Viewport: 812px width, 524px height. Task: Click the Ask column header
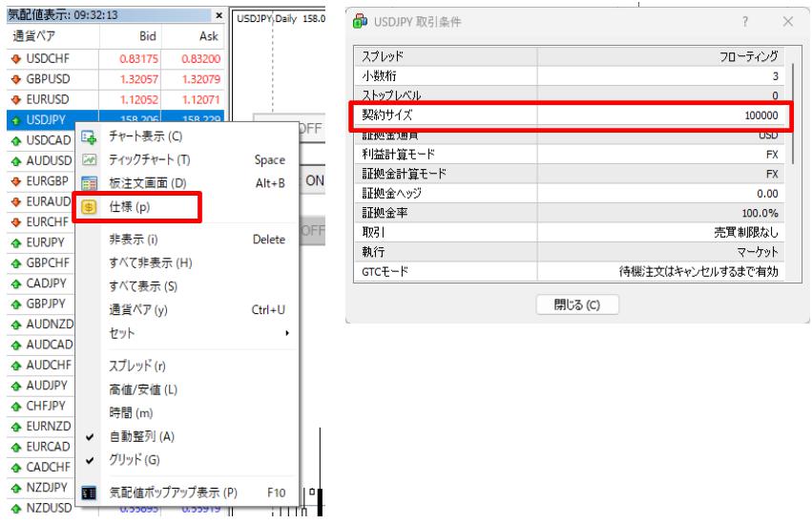coord(193,36)
